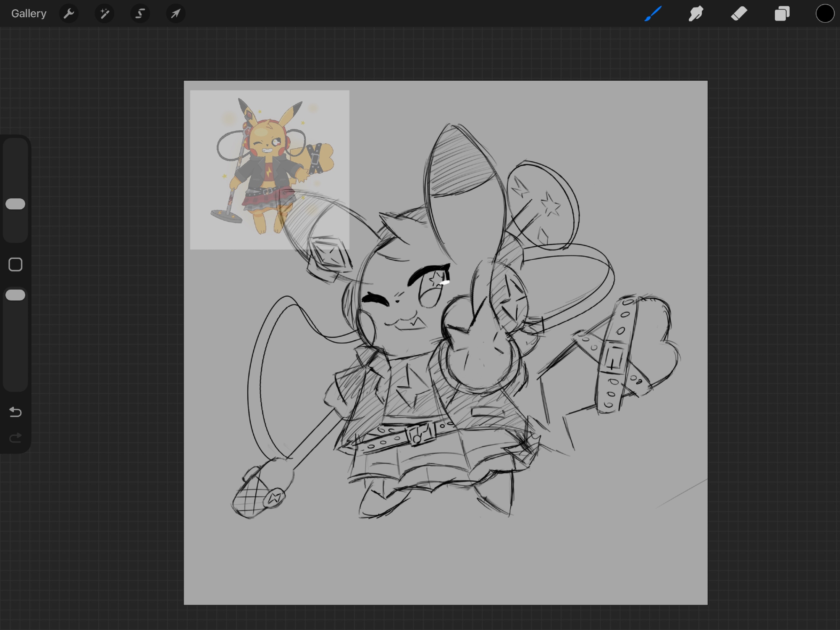Undo the last stroke
The height and width of the screenshot is (630, 840).
pos(16,412)
